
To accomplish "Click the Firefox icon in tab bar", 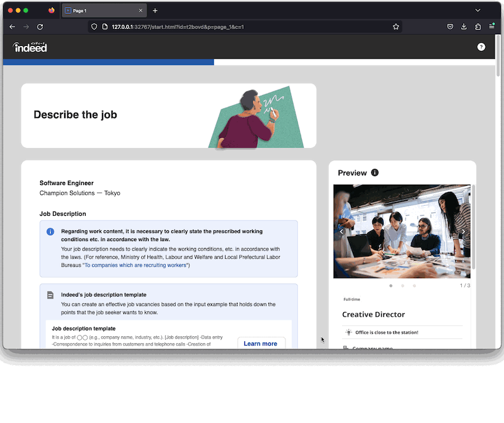I will coord(52,10).
